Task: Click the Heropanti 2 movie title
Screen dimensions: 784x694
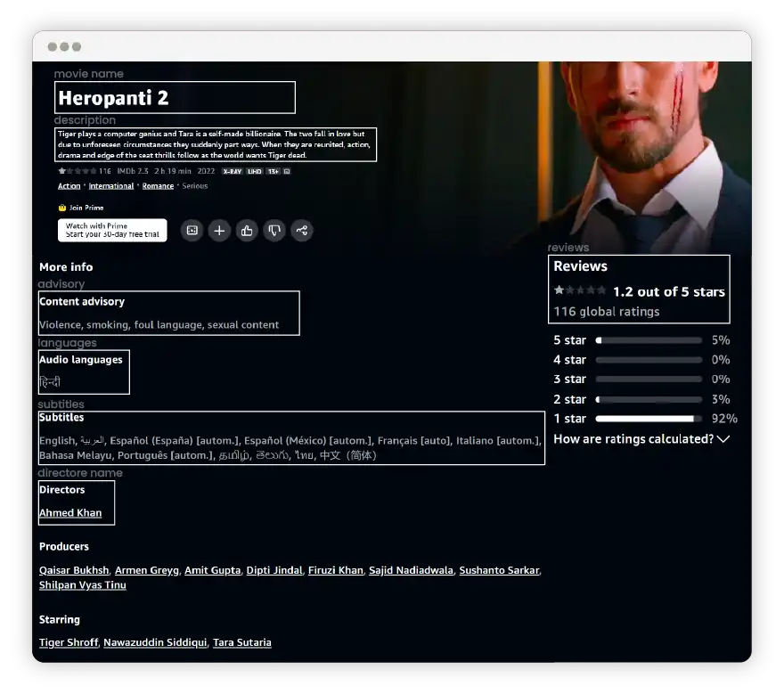Action: [x=113, y=98]
